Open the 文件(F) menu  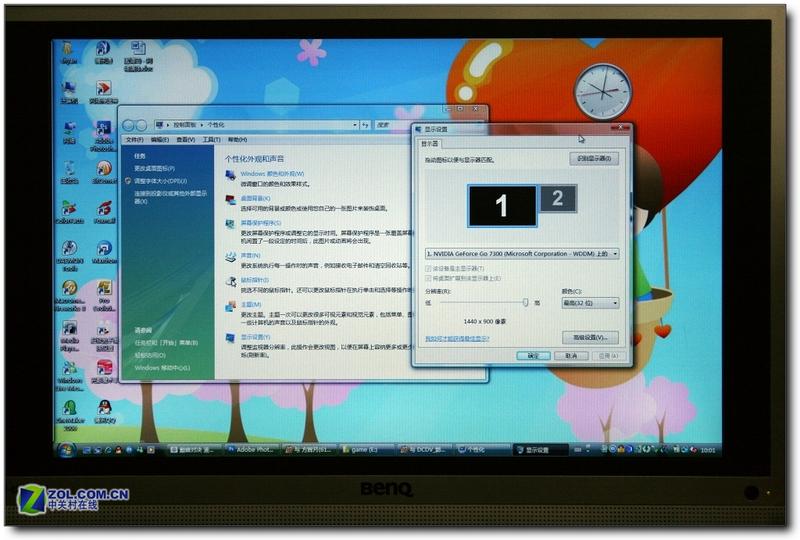point(135,140)
